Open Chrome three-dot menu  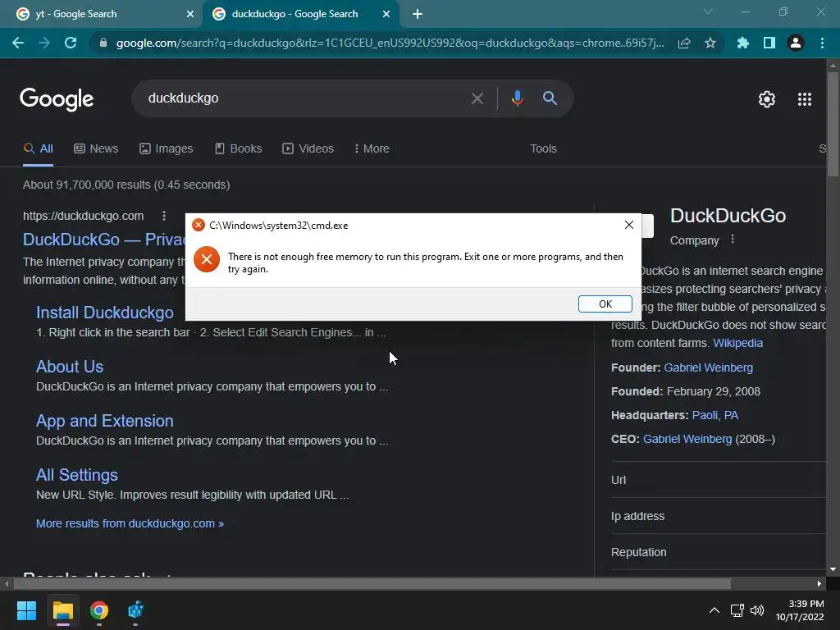point(822,43)
